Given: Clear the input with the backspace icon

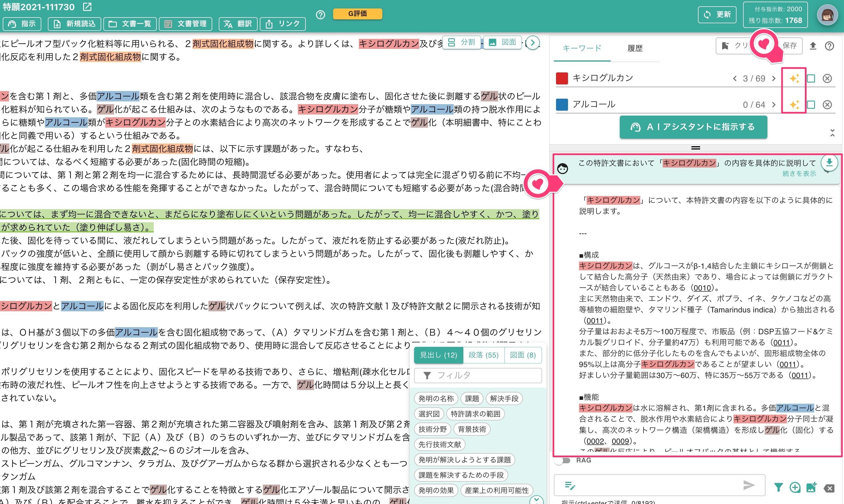Looking at the screenshot, I should tap(829, 488).
